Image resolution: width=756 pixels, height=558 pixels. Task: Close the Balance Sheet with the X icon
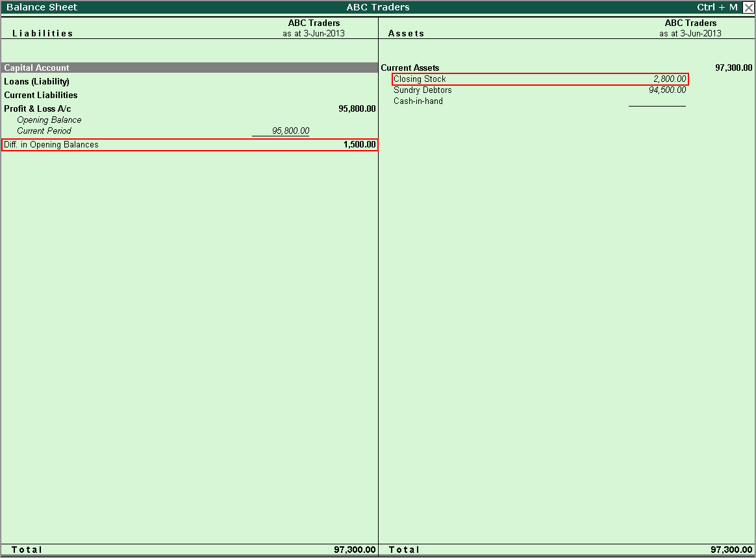[748, 7]
